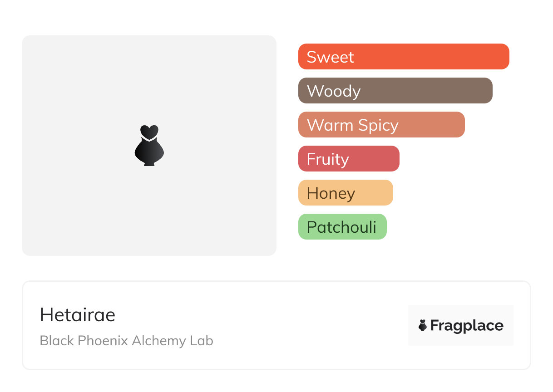The width and height of the screenshot is (553, 392).
Task: Open the Hetairae fragrance title
Action: 78,315
